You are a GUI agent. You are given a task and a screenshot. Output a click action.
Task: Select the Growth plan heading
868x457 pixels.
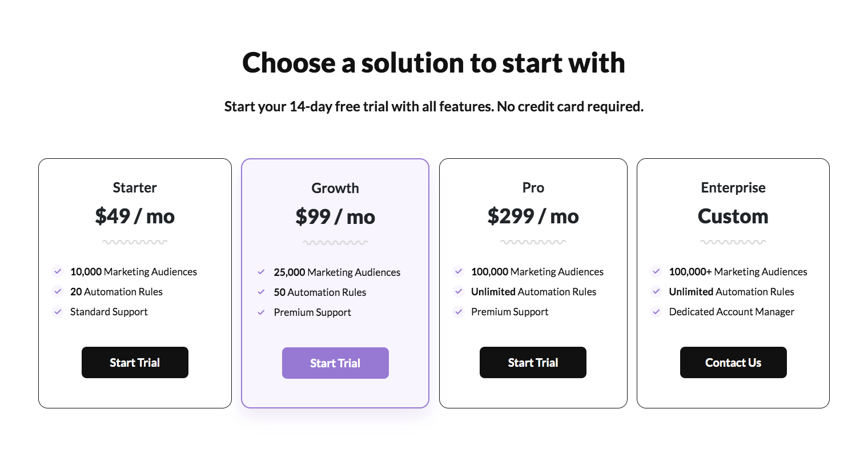click(335, 188)
